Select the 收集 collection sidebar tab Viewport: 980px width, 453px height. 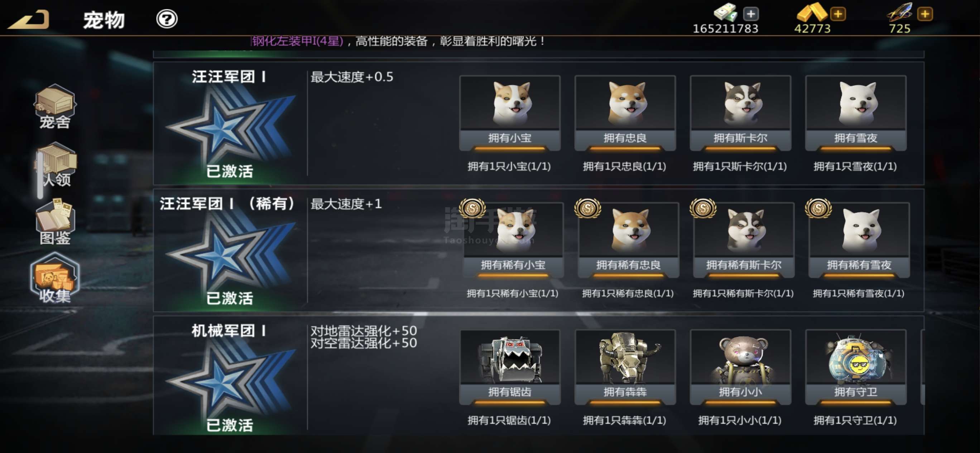pos(55,278)
